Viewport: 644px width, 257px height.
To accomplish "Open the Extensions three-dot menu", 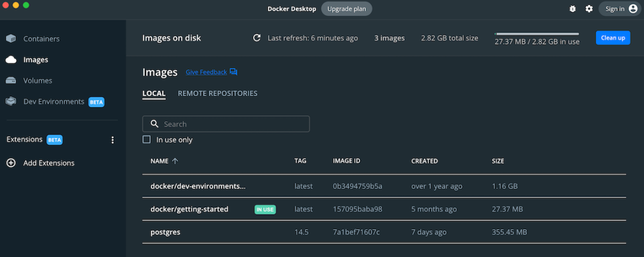I will point(113,140).
